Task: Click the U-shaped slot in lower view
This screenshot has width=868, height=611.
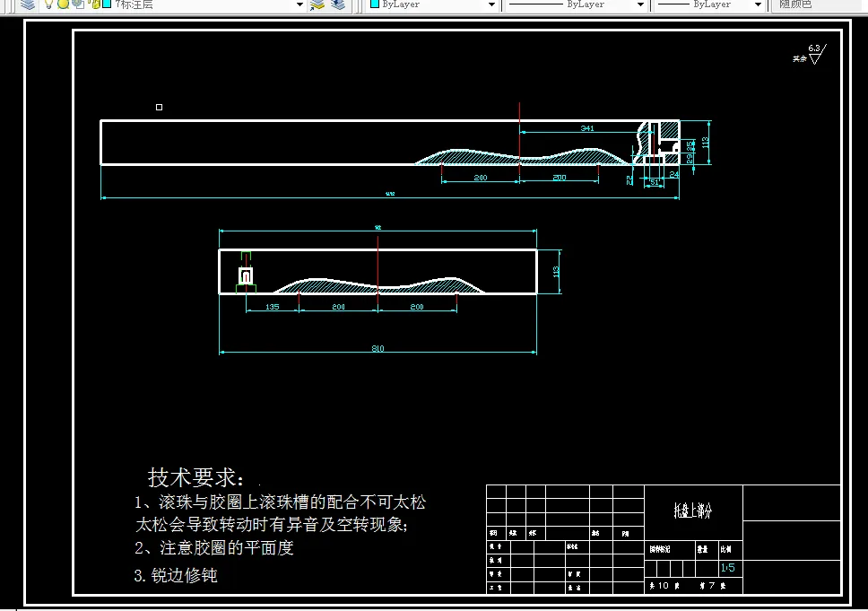Action: (x=246, y=275)
